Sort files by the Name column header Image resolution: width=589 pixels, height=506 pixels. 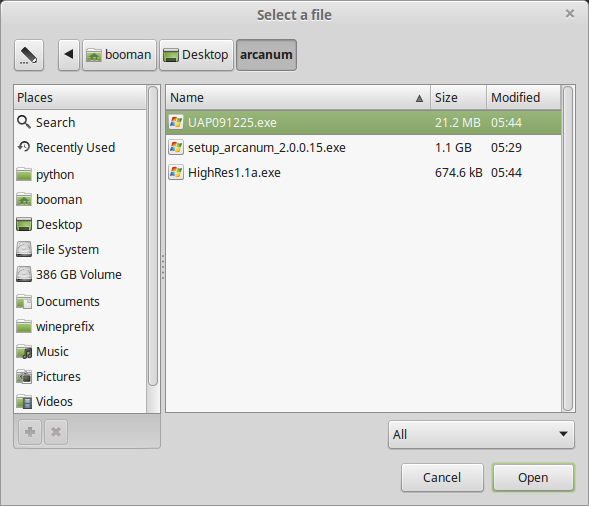pyautogui.click(x=298, y=98)
